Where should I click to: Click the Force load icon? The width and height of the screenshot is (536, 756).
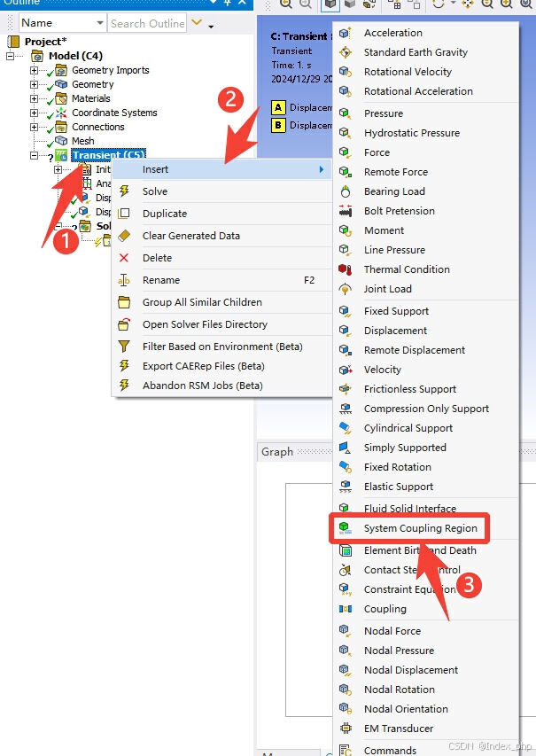point(346,152)
